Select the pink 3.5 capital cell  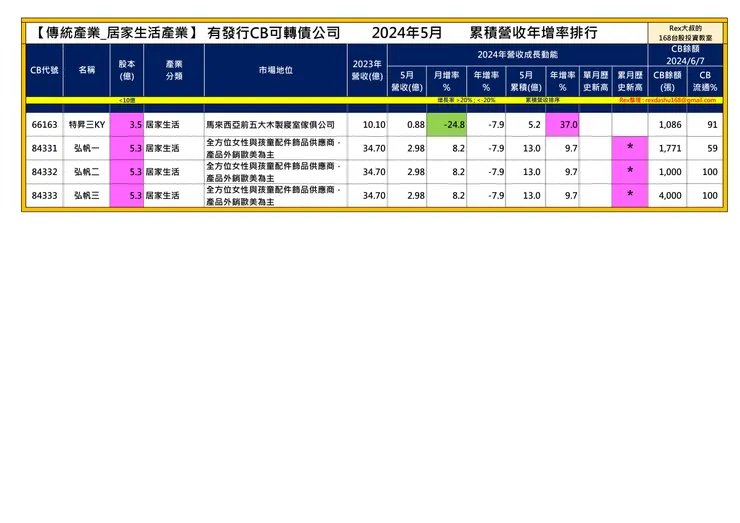pos(126,125)
